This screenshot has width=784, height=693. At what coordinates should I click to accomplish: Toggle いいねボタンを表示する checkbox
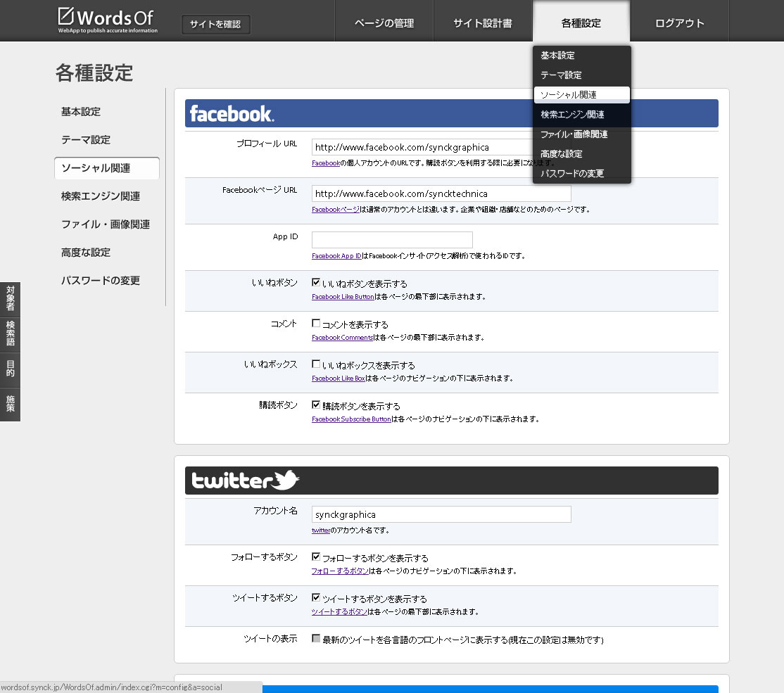pos(316,283)
